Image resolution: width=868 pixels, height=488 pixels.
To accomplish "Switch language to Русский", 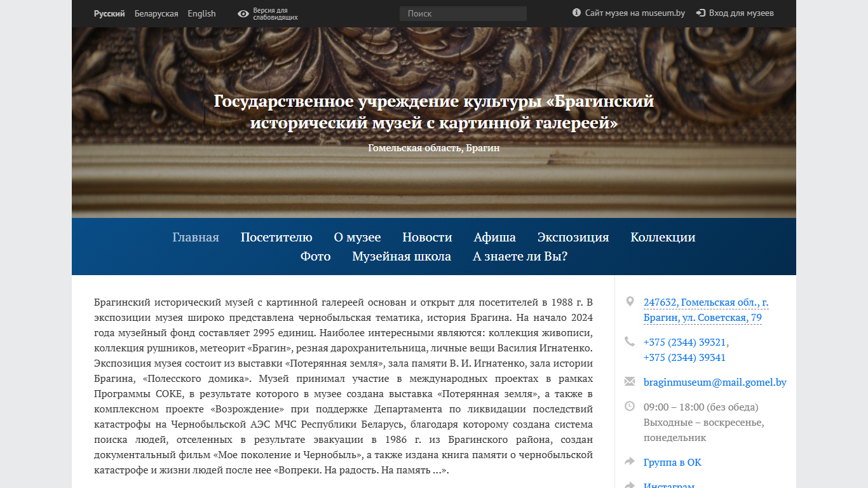I will point(109,13).
